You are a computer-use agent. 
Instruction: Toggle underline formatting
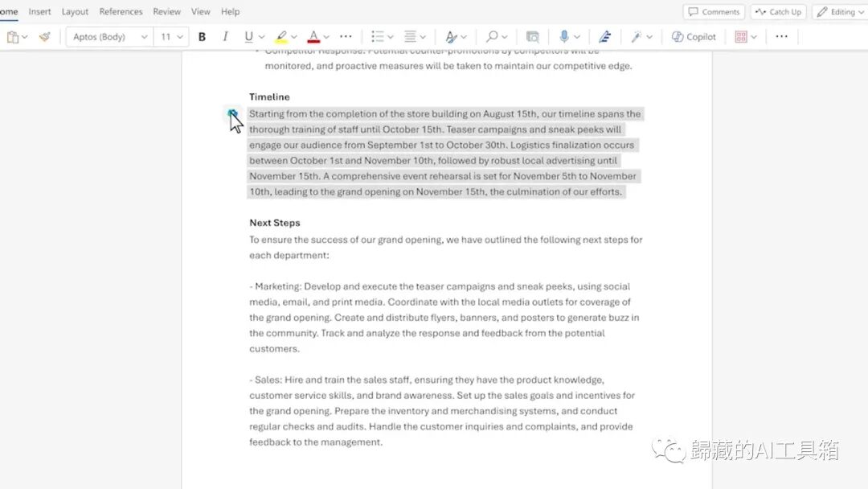pos(248,37)
